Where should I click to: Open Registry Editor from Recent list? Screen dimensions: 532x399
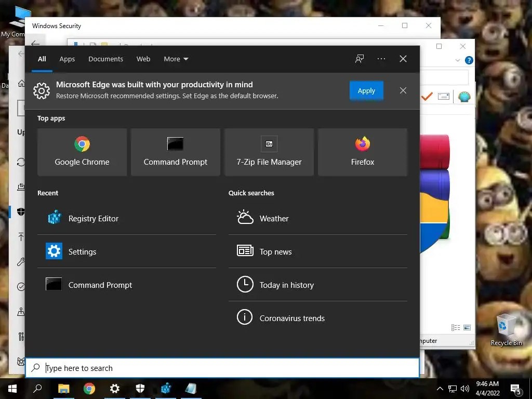click(127, 218)
